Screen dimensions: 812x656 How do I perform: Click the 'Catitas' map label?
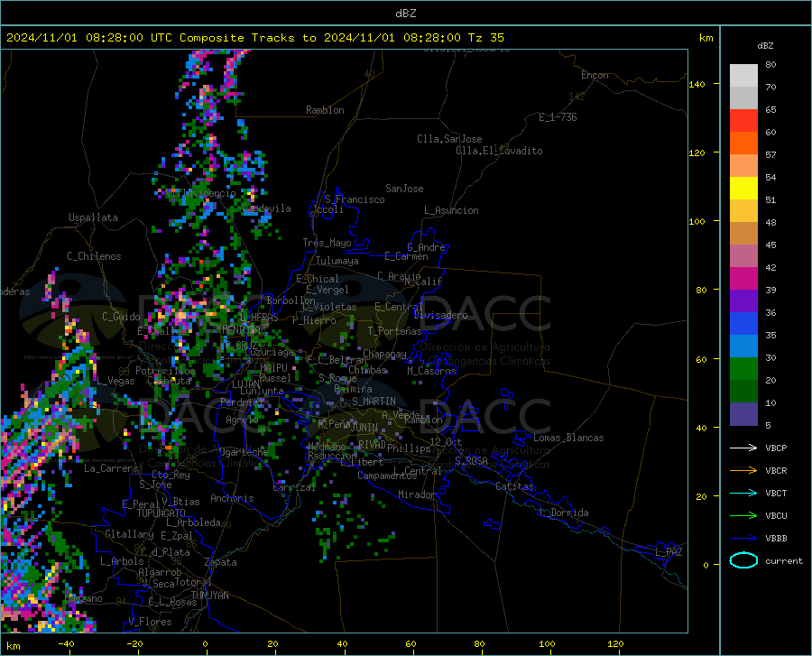(x=514, y=486)
